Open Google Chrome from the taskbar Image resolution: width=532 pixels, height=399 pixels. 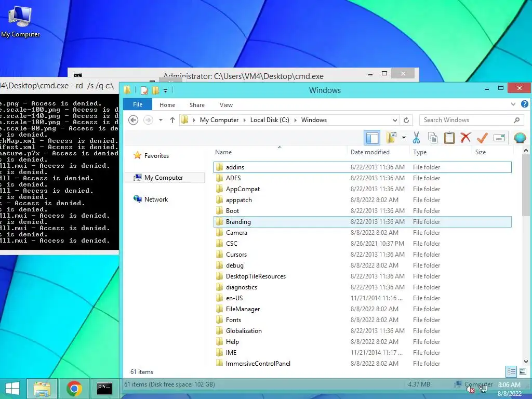tap(74, 389)
